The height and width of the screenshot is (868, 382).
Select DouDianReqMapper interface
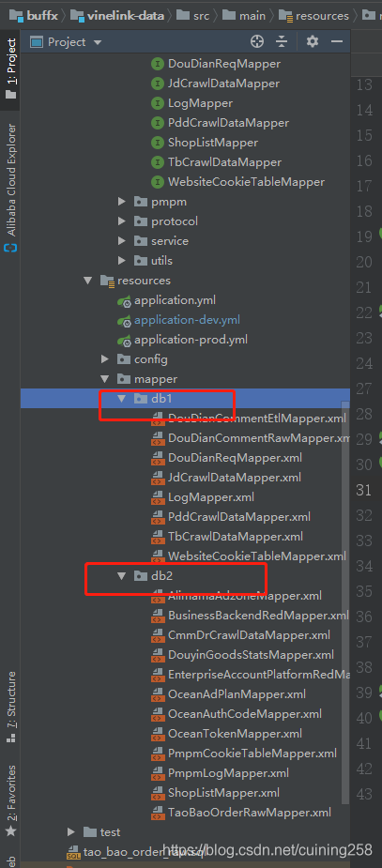click(224, 64)
